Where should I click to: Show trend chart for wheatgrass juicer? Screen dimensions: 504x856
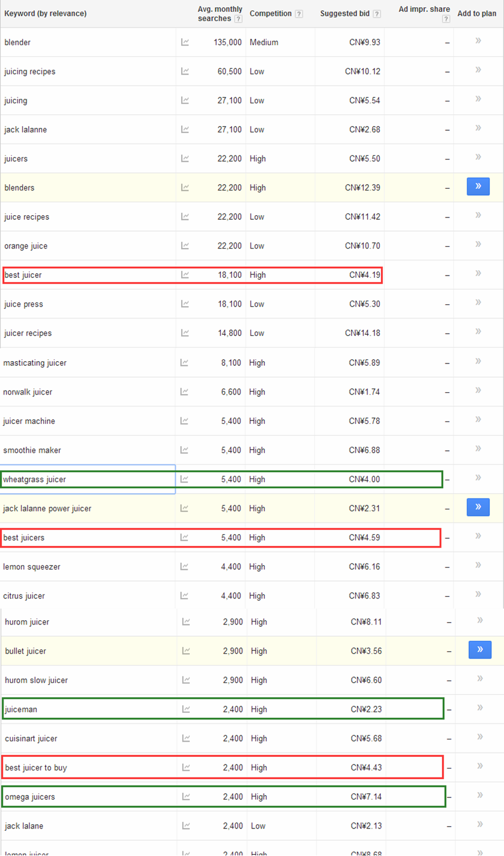tap(184, 479)
